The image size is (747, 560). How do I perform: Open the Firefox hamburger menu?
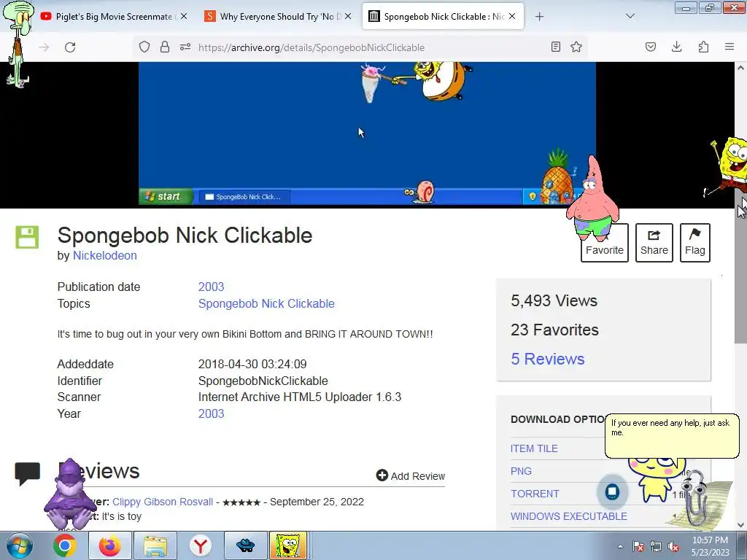pyautogui.click(x=729, y=47)
